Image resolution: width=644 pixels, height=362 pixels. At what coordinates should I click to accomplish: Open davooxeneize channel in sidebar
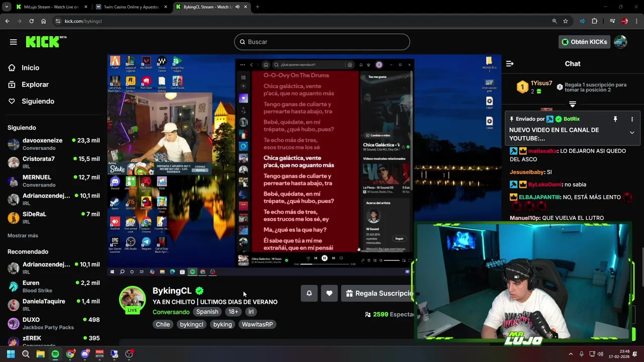tap(53, 144)
